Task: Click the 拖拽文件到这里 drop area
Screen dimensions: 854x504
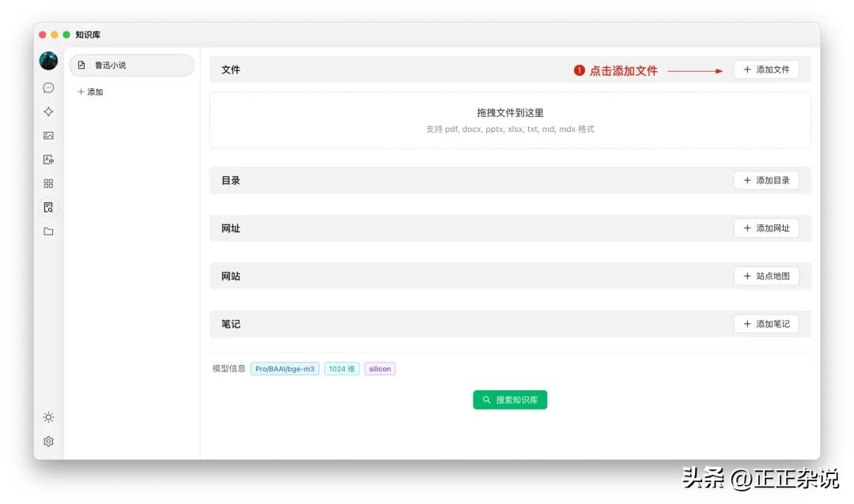Action: pos(510,120)
